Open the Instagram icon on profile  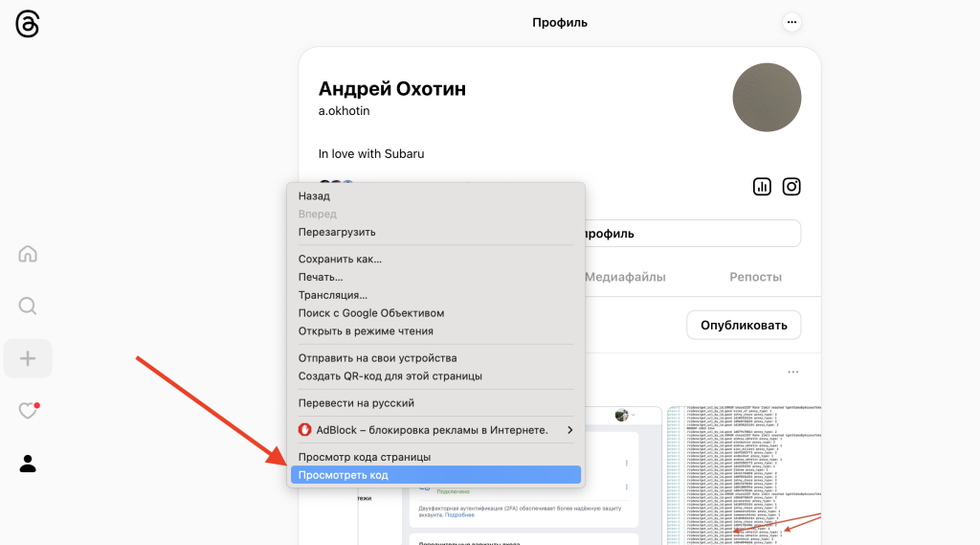click(x=791, y=187)
